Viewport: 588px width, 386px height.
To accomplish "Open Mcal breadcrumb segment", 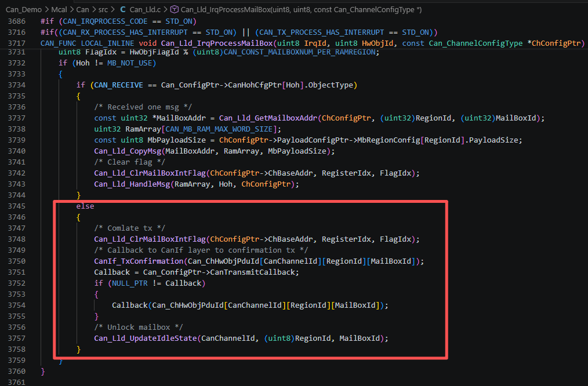I will coord(59,10).
